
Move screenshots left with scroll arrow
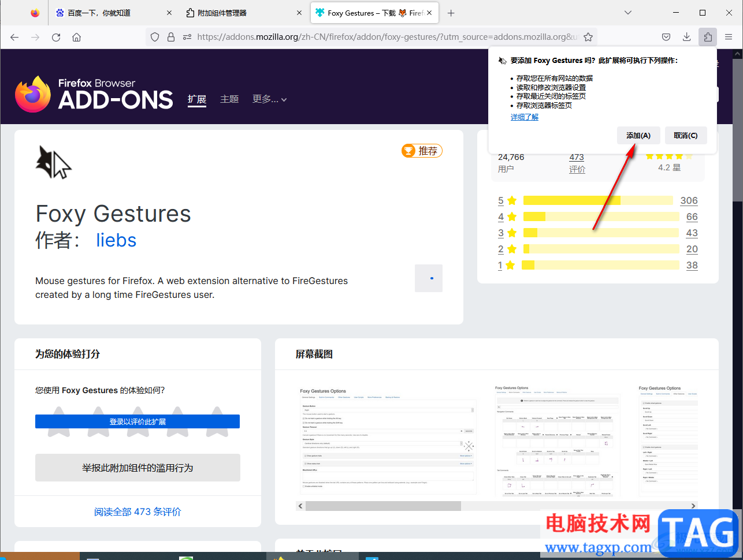(300, 506)
